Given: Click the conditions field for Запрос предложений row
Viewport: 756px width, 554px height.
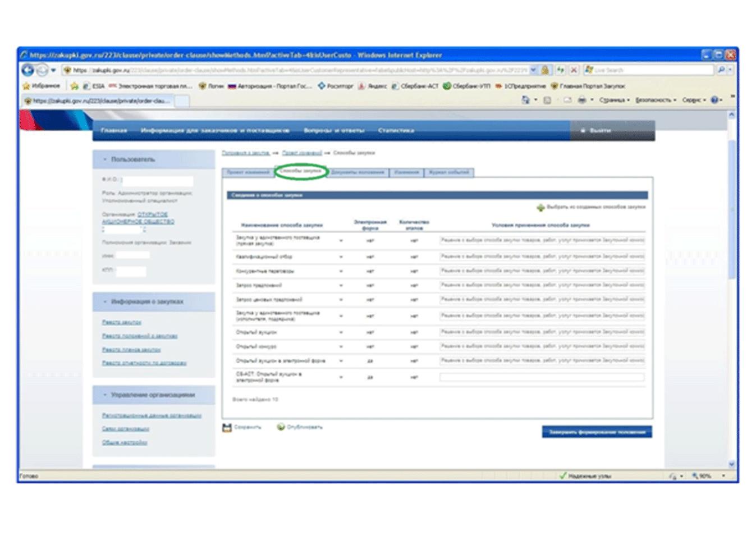Looking at the screenshot, I should point(542,285).
